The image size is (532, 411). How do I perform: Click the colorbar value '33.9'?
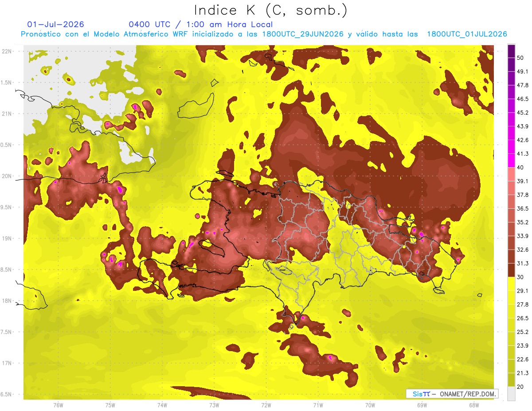523,236
